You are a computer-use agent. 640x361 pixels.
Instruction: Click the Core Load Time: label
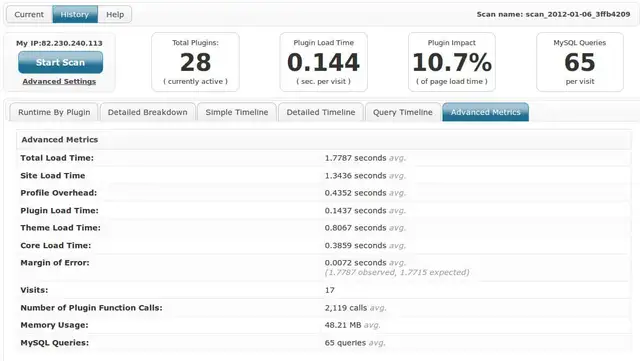tap(56, 245)
